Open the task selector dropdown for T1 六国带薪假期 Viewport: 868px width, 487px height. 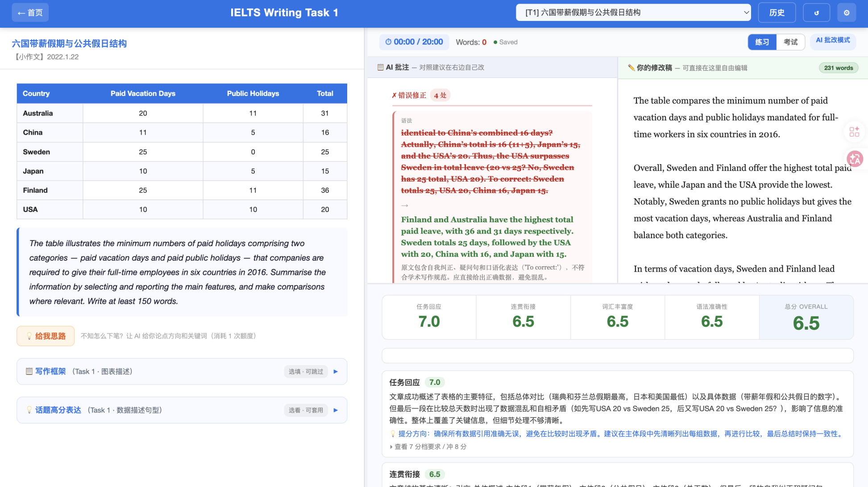(633, 12)
